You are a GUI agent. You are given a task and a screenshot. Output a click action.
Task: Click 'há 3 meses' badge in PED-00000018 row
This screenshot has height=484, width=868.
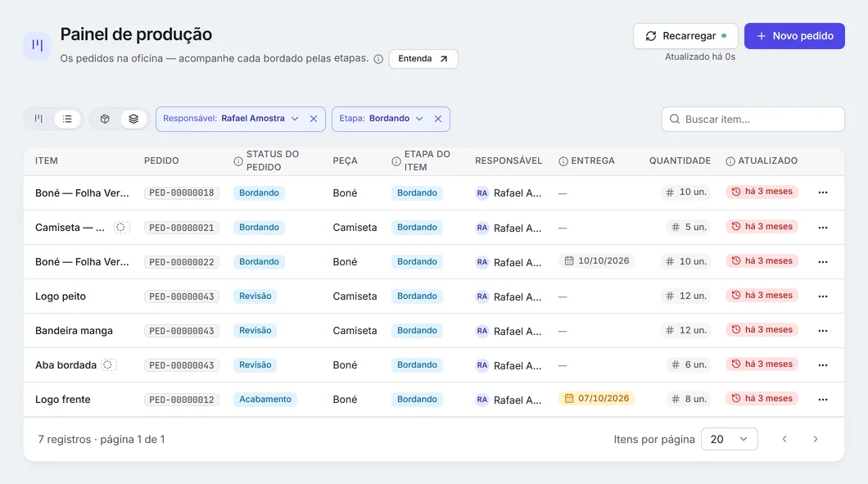pos(762,192)
